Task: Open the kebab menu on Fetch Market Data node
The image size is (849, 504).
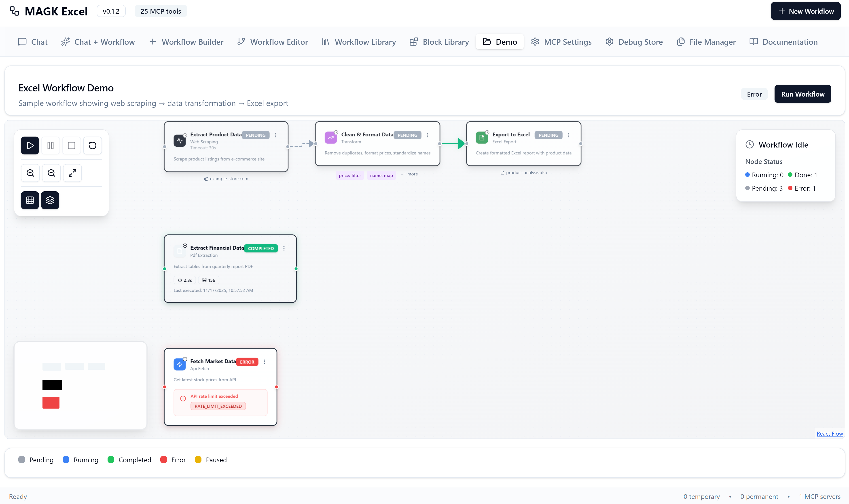Action: click(x=265, y=362)
